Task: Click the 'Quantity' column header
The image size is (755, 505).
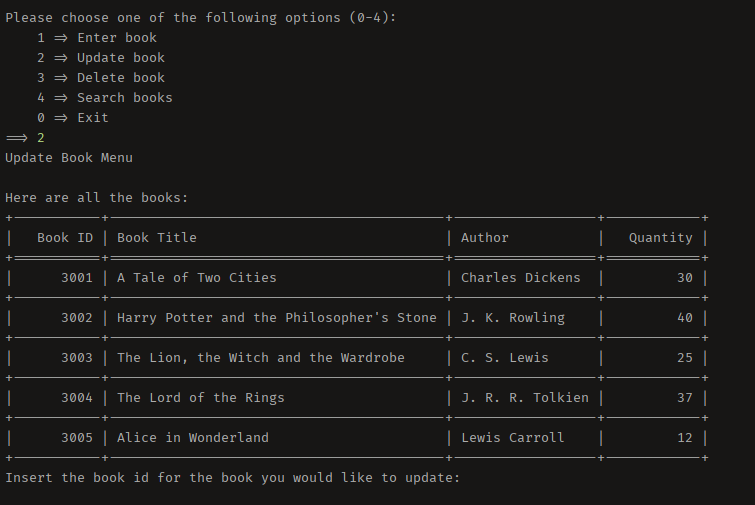Action: (660, 238)
